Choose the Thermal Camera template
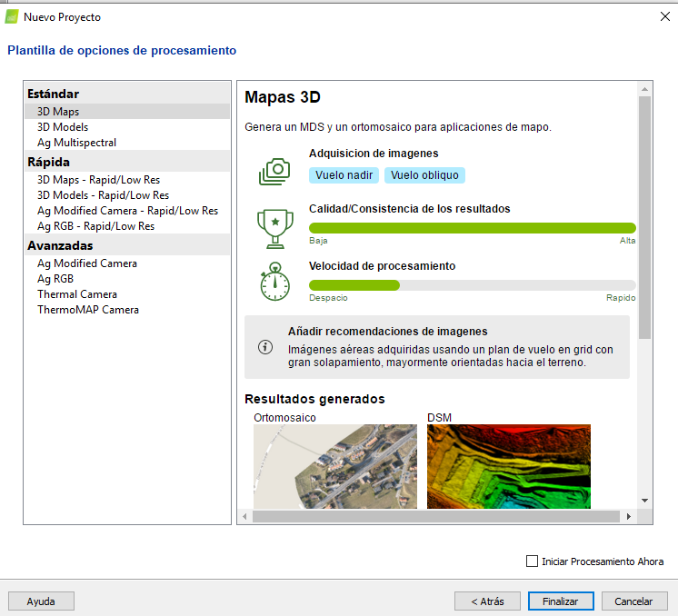This screenshot has height=616, width=678. 127,294
